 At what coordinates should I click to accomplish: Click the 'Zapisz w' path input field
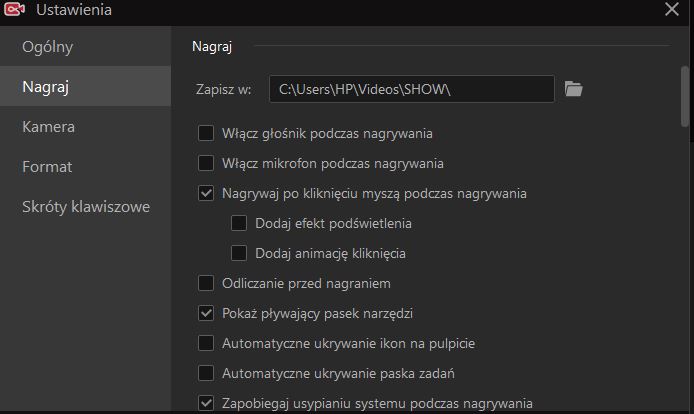(412, 89)
